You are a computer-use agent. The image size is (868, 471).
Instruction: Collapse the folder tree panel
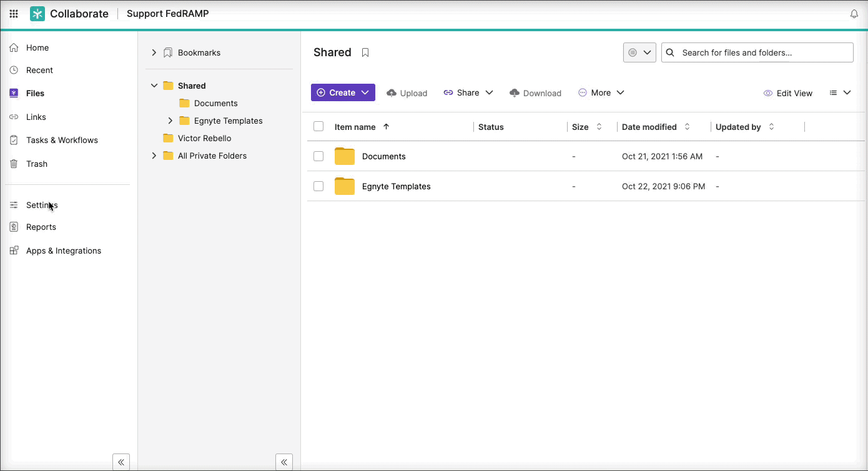click(x=284, y=462)
